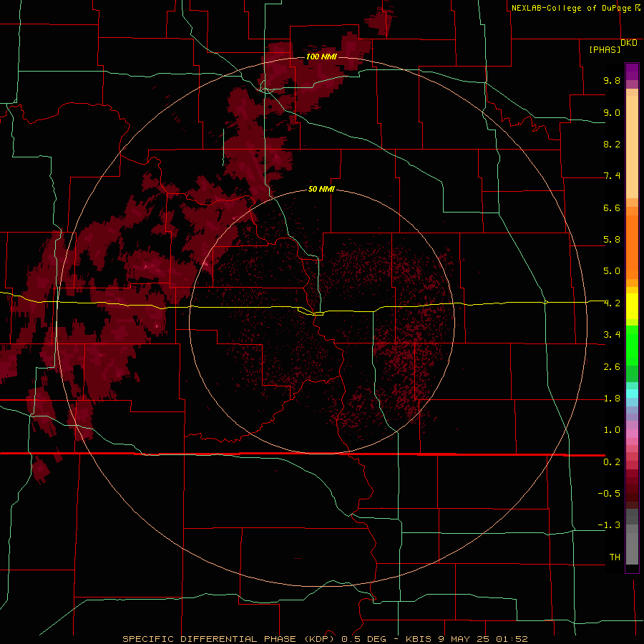Click the [PHAS] legend heading

coord(605,49)
